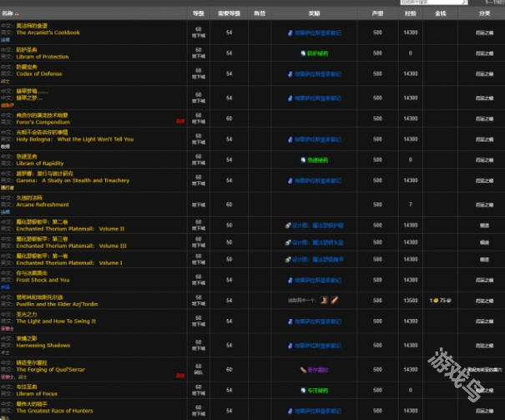Image resolution: width=505 pixels, height=420 pixels.
Task: Click the reward icon for Enchanted Thorium Platemail: Volume II
Action: [x=288, y=225]
